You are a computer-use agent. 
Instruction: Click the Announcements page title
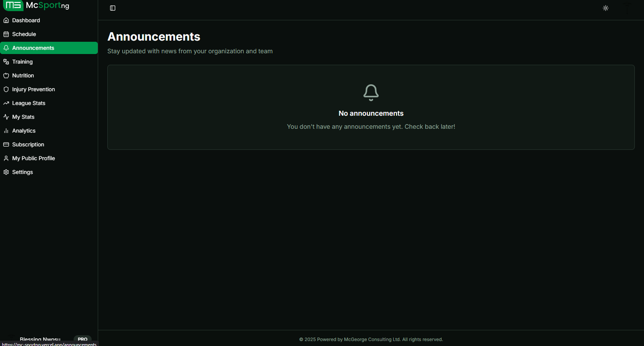point(154,37)
